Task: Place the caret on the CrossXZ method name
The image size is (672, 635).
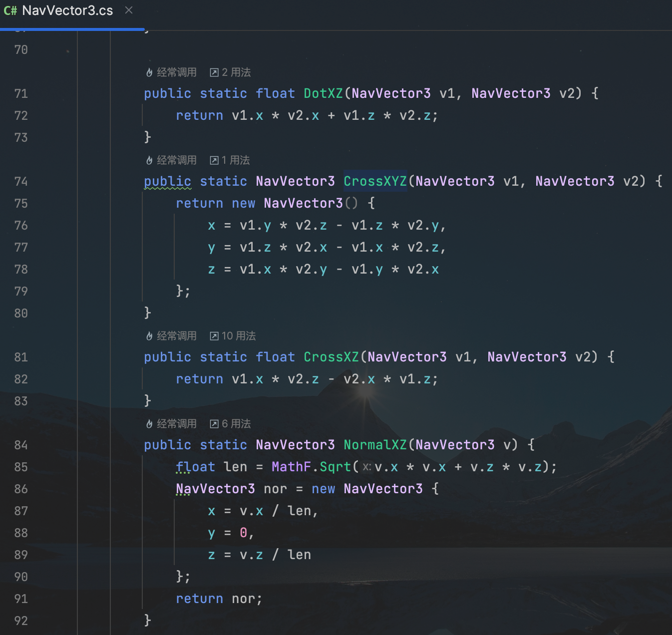Action: pyautogui.click(x=332, y=357)
